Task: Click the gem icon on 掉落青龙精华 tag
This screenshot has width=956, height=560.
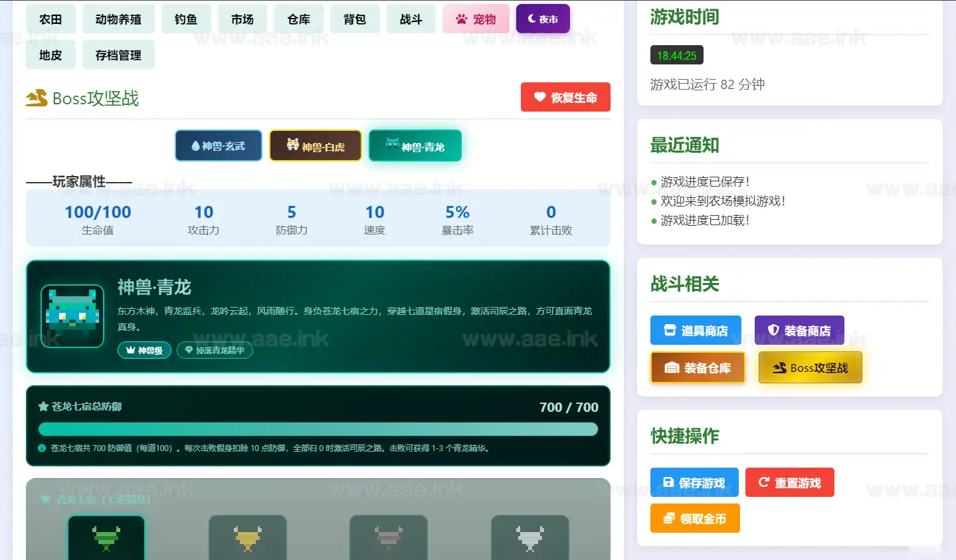Action: coord(189,350)
